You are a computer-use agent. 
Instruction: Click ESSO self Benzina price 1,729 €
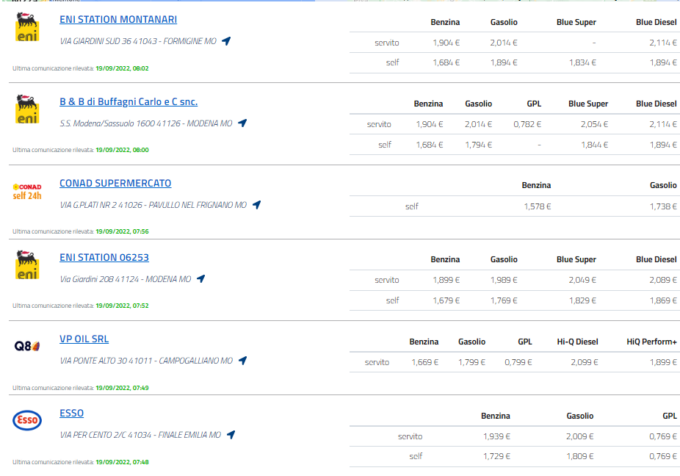pos(497,456)
